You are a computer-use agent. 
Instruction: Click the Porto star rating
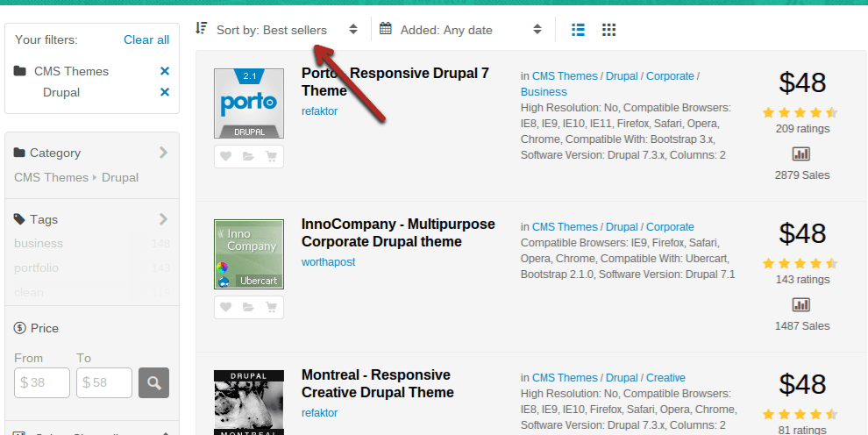coord(800,113)
